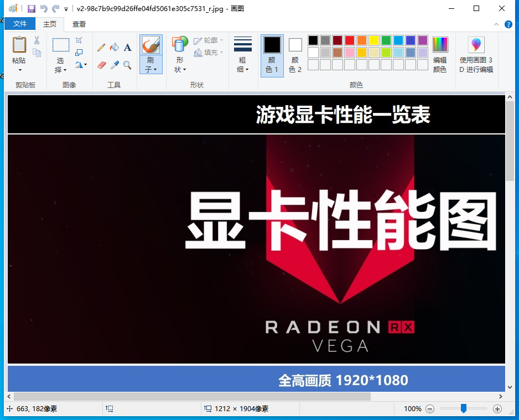
Task: Open the Outline dropdown
Action: coord(209,40)
